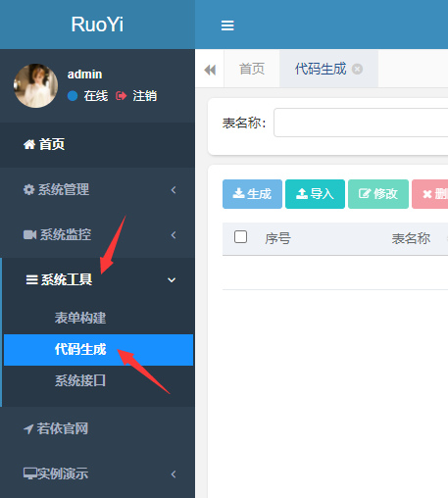
Task: Click the paper plane icon beside 若依官网
Action: pyautogui.click(x=28, y=428)
